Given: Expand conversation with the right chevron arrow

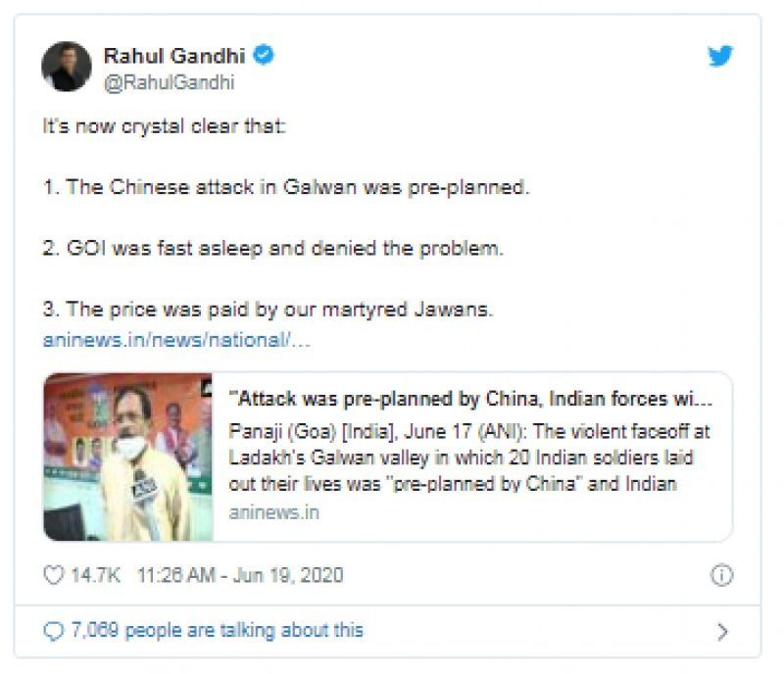Looking at the screenshot, I should coord(722,632).
